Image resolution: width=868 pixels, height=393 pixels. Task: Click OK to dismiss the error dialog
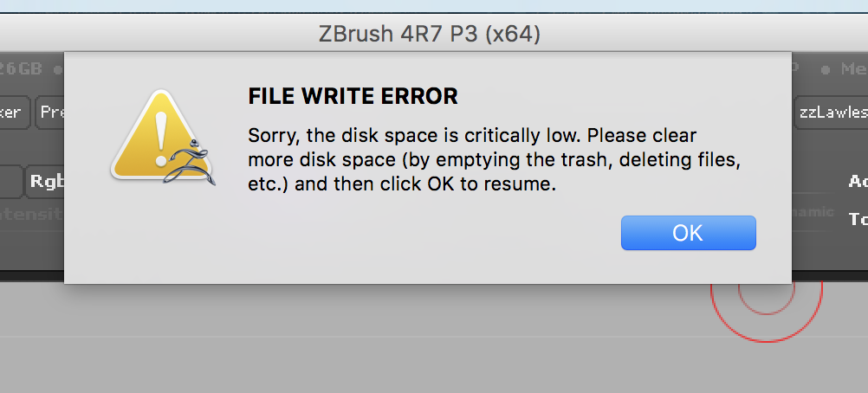pos(688,232)
